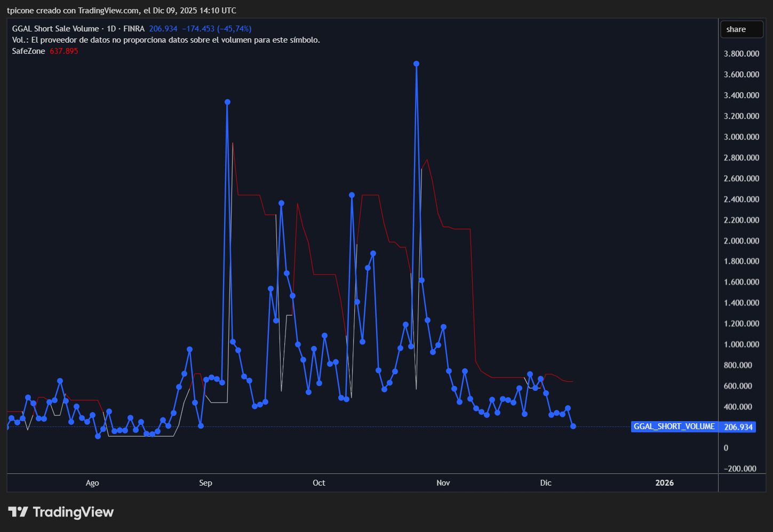Viewport: 773px width, 532px height.
Task: Click the Ago label on the time axis
Action: click(92, 482)
